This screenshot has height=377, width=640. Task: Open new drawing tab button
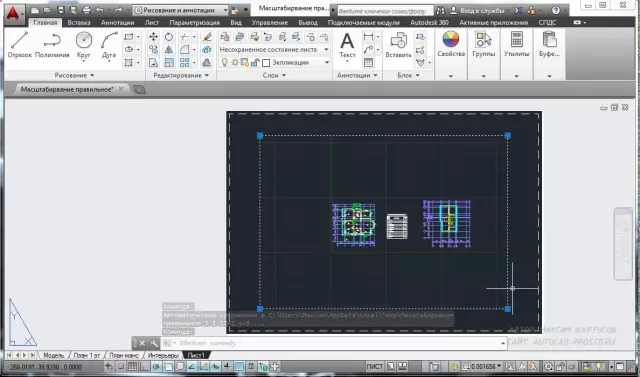139,89
